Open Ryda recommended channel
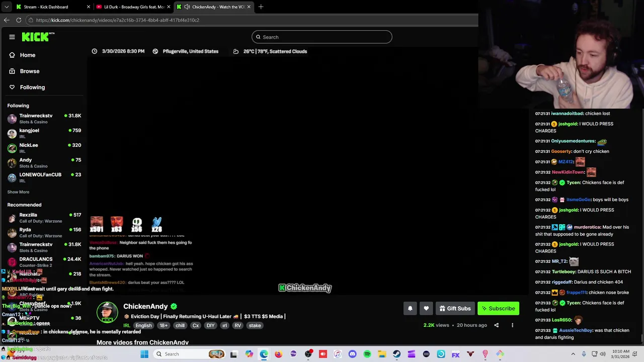 [x=44, y=232]
